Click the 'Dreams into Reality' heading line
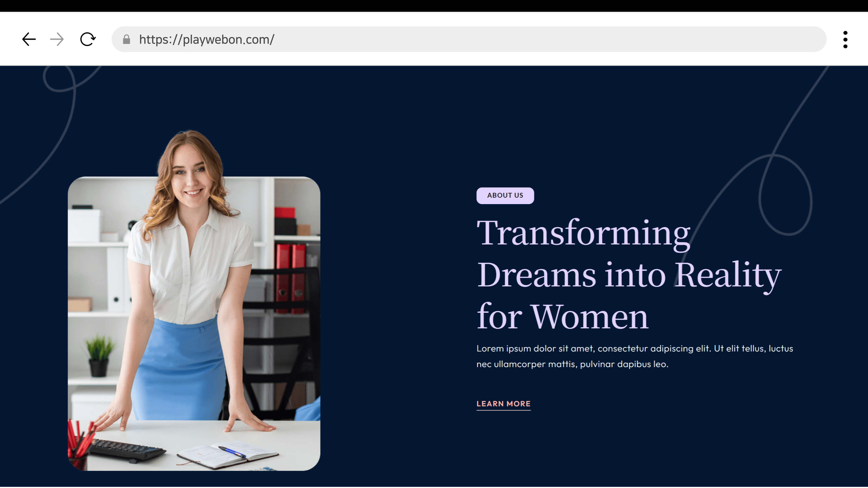The width and height of the screenshot is (868, 488). (629, 274)
